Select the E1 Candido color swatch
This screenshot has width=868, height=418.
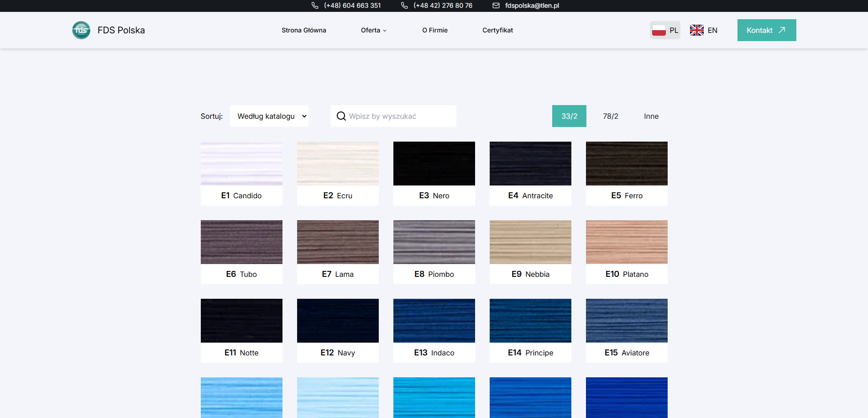coord(241,174)
